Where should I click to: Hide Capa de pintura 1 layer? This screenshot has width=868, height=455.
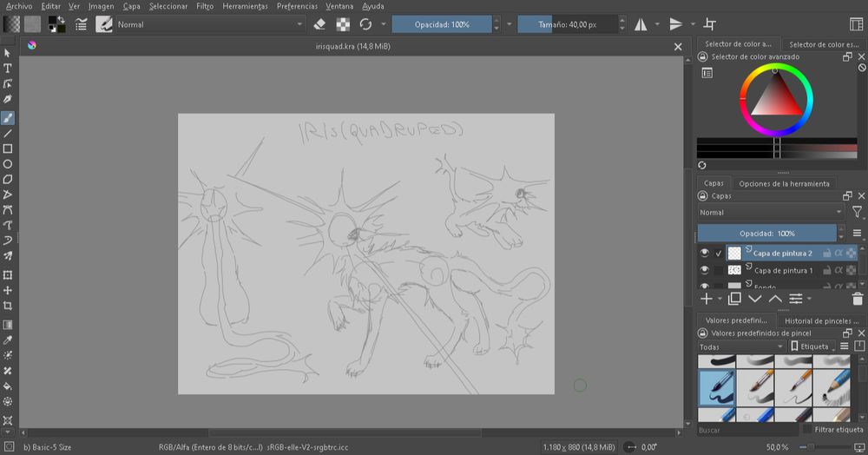coord(704,270)
